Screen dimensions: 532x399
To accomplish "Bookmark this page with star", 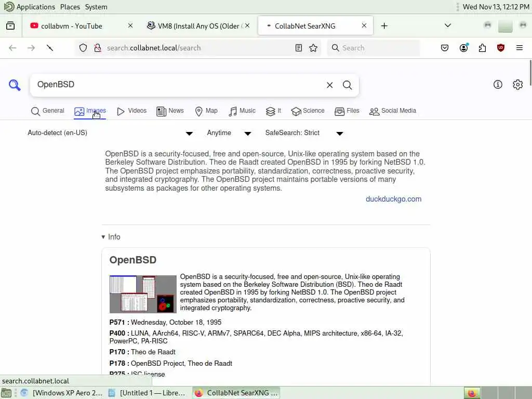I will (313, 48).
